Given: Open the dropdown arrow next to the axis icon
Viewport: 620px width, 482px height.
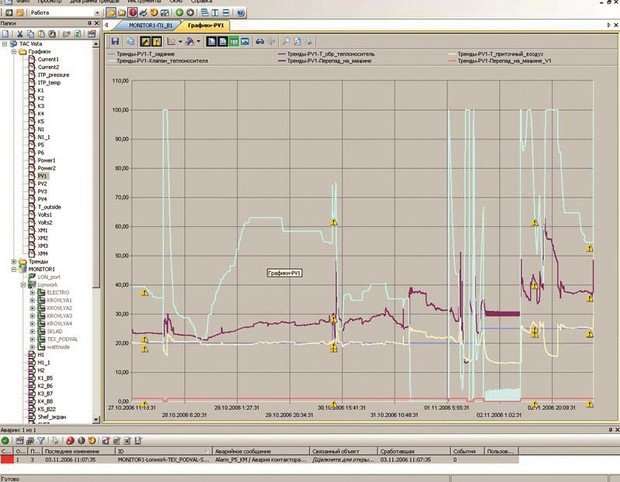Looking at the screenshot, I should (x=180, y=42).
